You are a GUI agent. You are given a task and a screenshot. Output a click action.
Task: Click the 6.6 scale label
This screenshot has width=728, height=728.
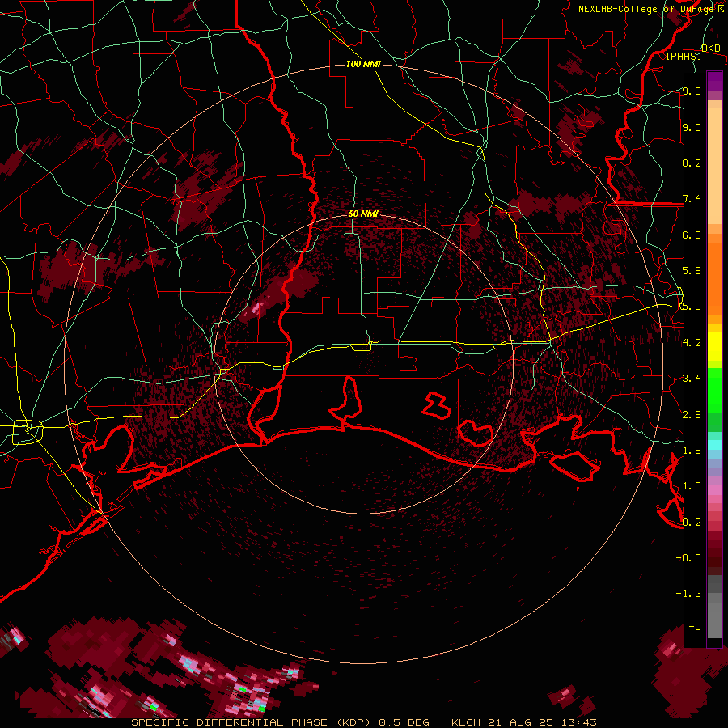[x=692, y=235]
